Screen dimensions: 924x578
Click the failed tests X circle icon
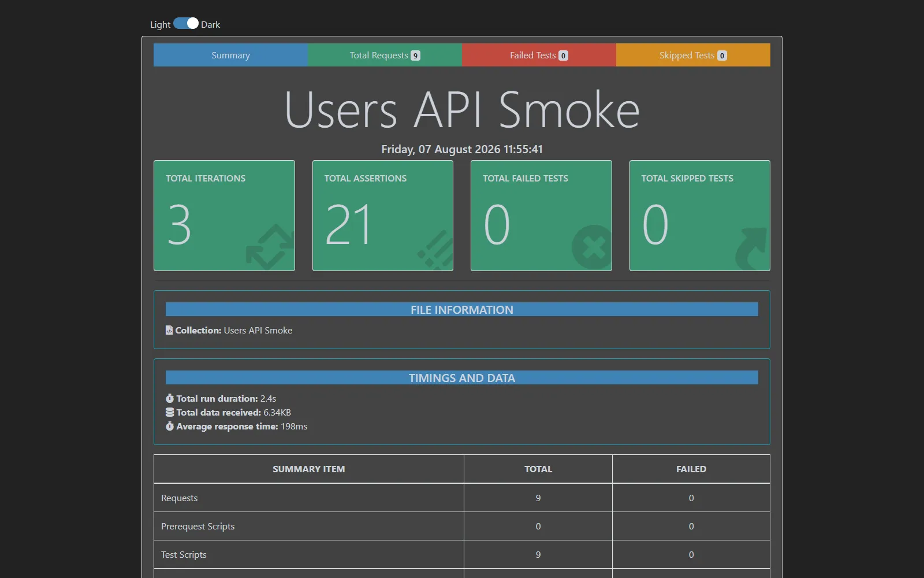tap(592, 247)
